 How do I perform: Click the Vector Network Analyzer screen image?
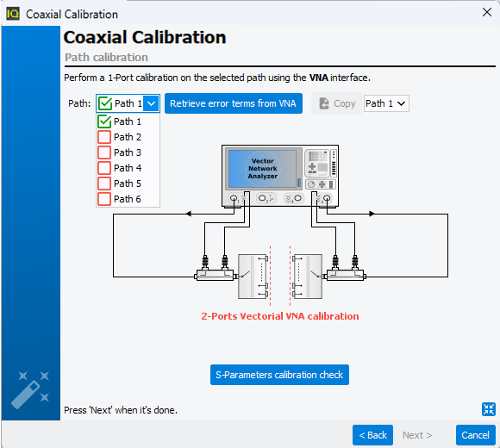263,169
